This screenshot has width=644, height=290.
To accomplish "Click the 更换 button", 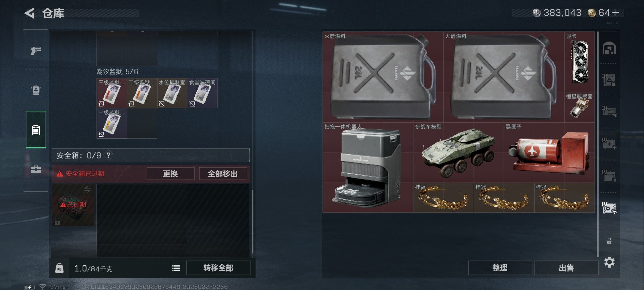I will click(x=170, y=174).
